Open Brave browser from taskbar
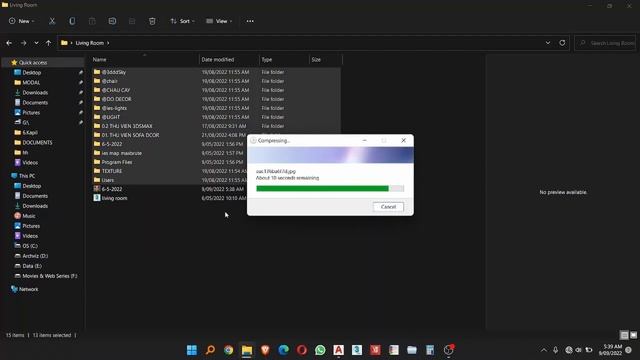The image size is (640, 360). point(265,350)
